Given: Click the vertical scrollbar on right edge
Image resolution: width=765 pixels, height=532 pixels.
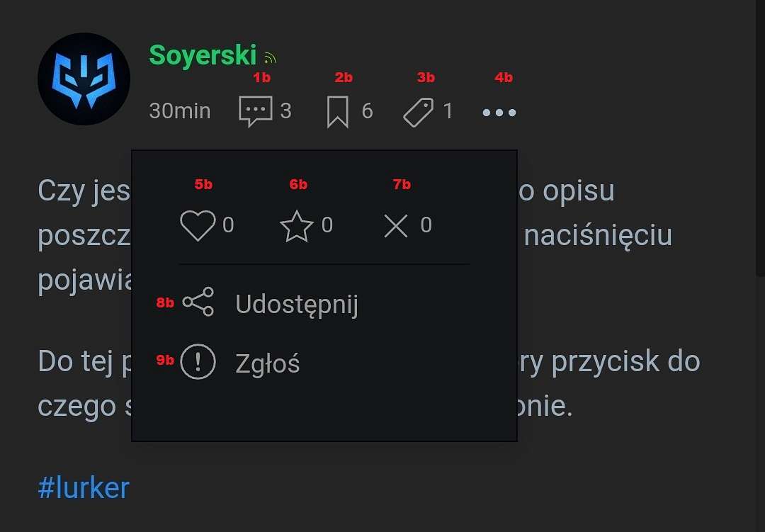Looking at the screenshot, I should 760,137.
